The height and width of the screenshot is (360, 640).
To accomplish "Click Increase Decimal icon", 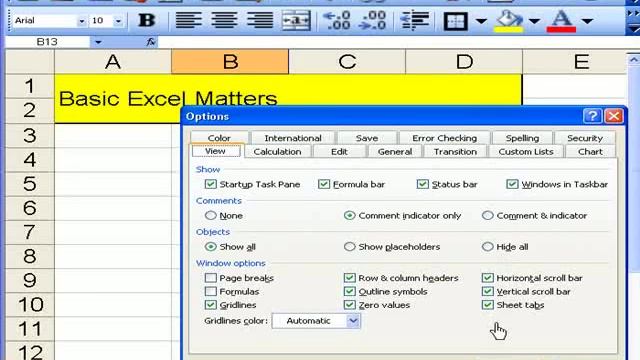I will click(x=337, y=20).
